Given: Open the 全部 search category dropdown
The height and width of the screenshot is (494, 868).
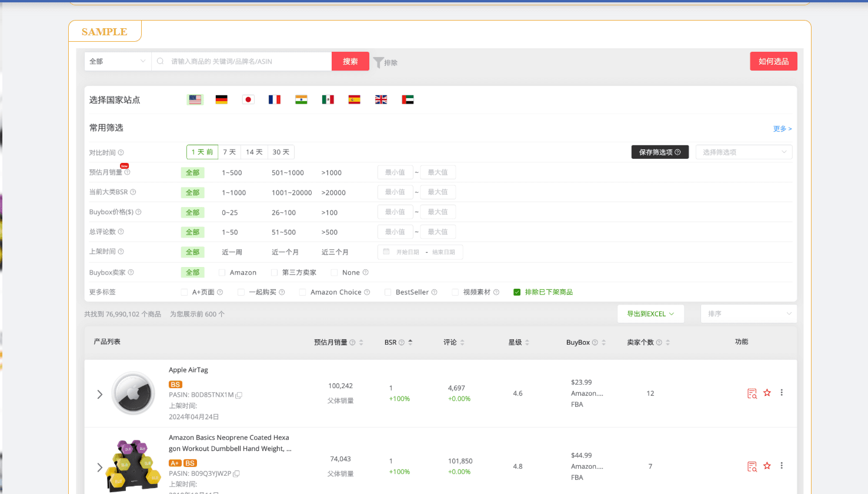Looking at the screenshot, I should click(x=118, y=61).
